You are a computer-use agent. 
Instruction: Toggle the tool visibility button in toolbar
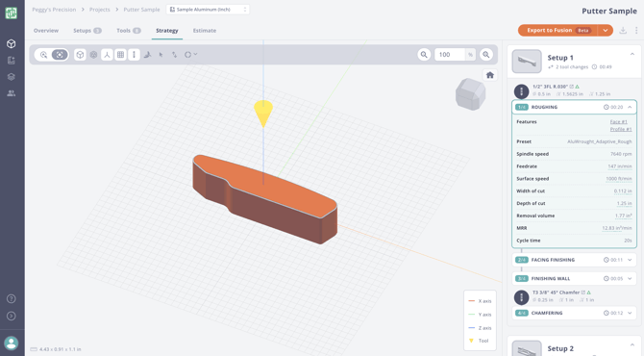tap(134, 55)
